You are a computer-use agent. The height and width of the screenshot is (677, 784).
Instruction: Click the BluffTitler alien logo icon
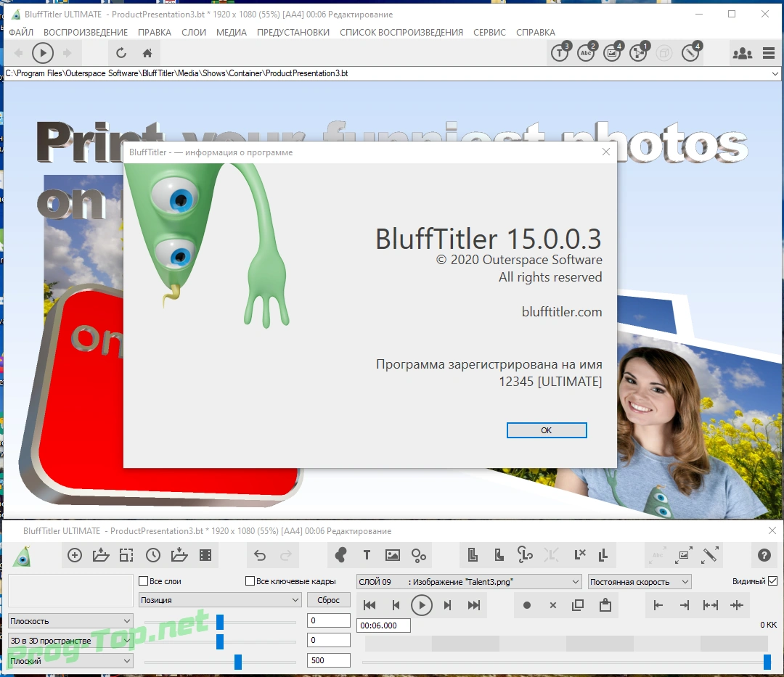coord(23,556)
